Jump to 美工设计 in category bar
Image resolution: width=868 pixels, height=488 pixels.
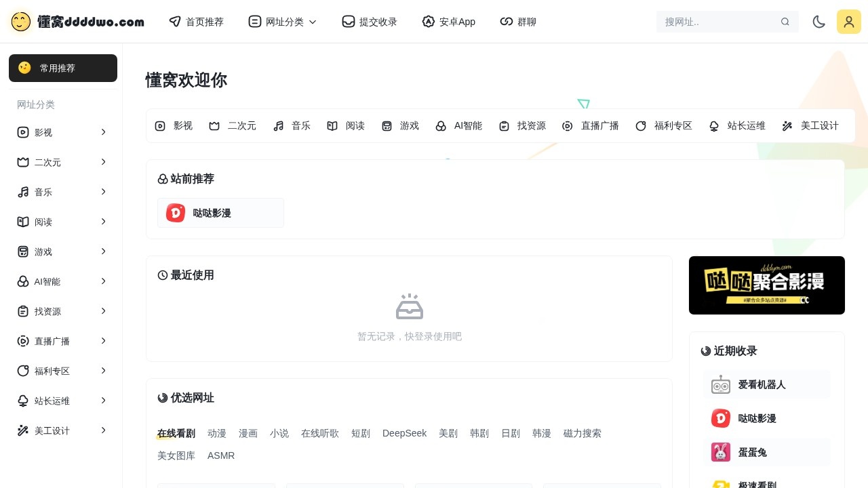(810, 125)
